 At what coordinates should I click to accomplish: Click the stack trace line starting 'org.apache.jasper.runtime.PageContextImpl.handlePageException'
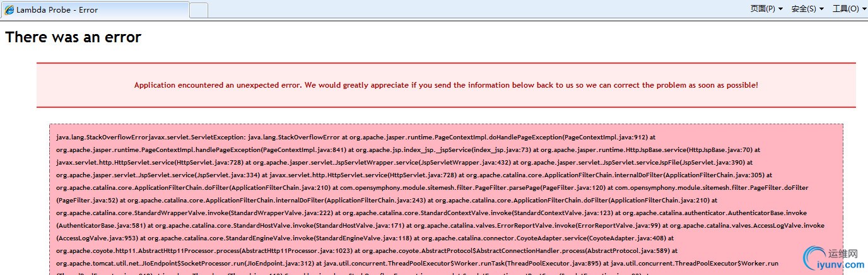[x=408, y=150]
